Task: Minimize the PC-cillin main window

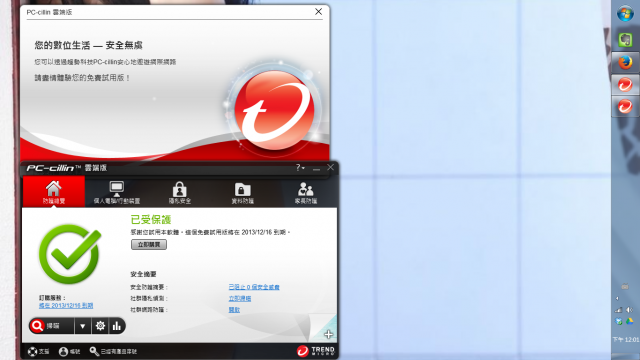Action: pyautogui.click(x=316, y=168)
